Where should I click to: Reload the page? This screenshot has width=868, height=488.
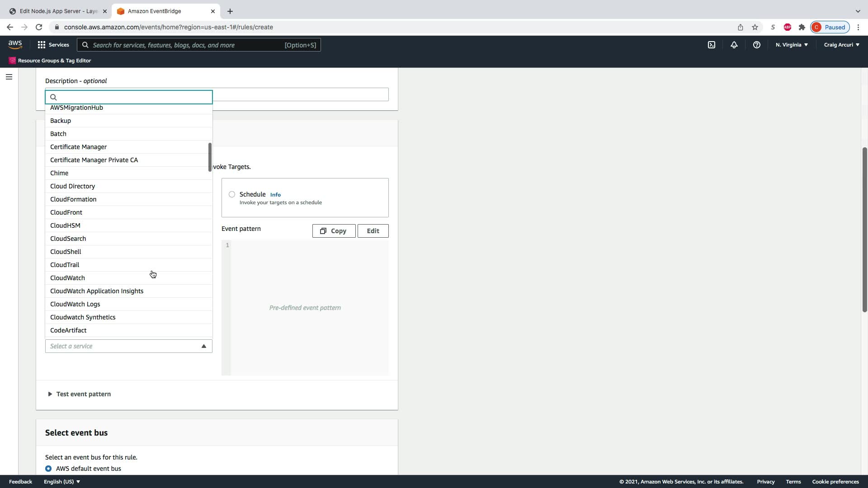pos(39,27)
